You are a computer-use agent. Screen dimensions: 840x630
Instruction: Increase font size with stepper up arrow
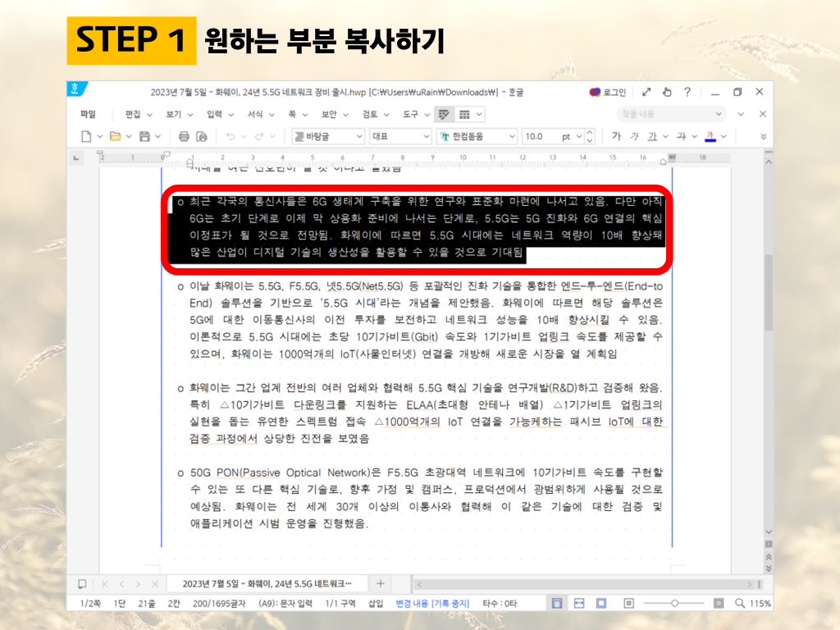pyautogui.click(x=590, y=132)
